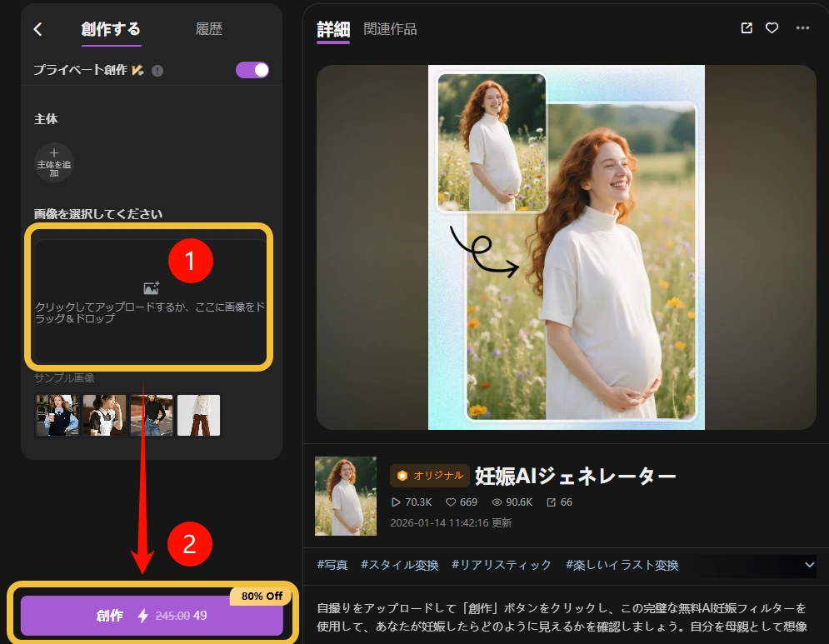Click the 669 likes heart icon
Image resolution: width=829 pixels, height=644 pixels.
[x=451, y=502]
